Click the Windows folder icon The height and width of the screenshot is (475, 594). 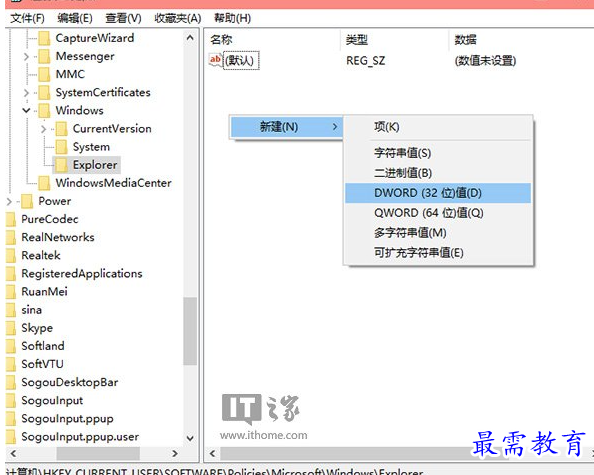click(x=44, y=111)
